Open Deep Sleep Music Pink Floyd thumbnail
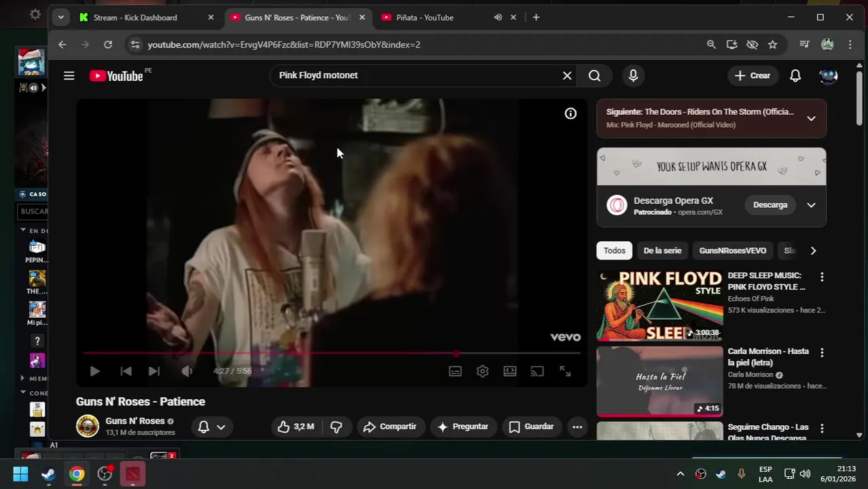868x489 pixels. (x=659, y=306)
